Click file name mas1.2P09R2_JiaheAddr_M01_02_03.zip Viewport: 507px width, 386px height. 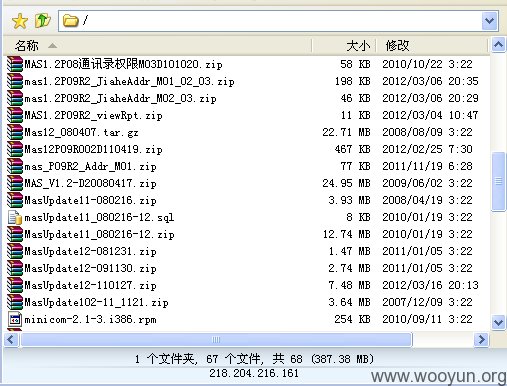[129, 81]
